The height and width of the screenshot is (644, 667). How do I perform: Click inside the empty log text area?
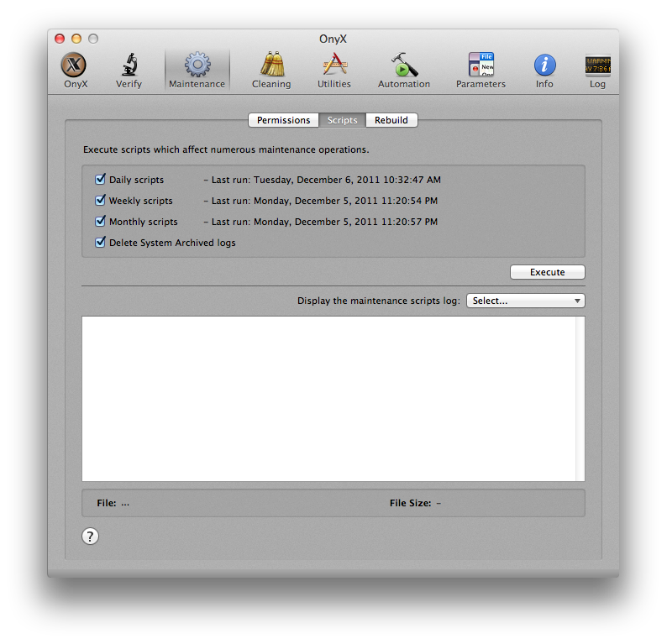tap(328, 398)
